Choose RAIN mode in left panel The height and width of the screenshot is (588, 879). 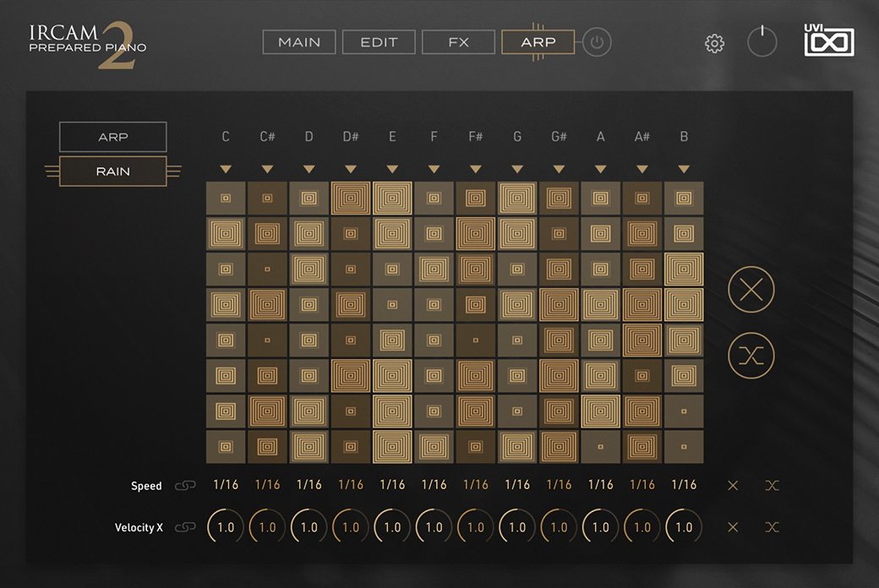(x=113, y=171)
